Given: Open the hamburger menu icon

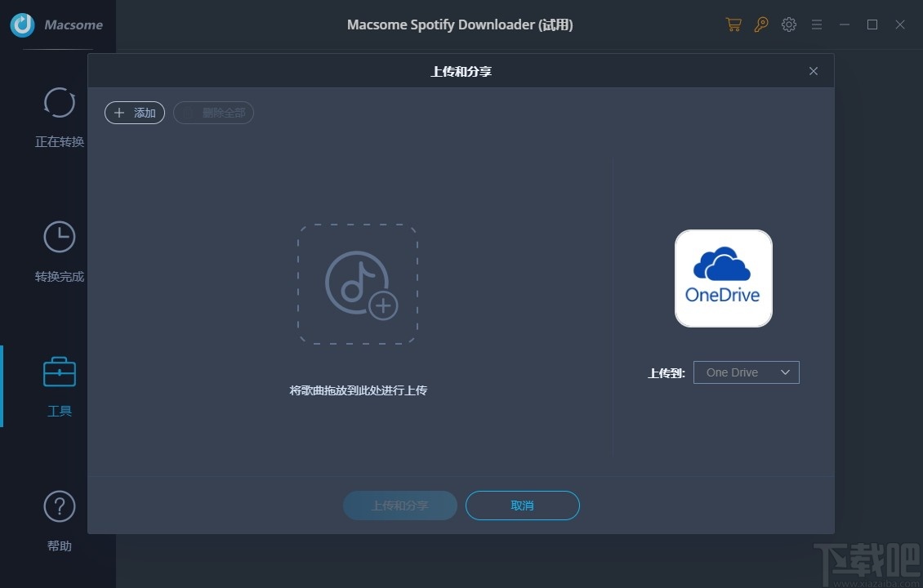Looking at the screenshot, I should 816,24.
